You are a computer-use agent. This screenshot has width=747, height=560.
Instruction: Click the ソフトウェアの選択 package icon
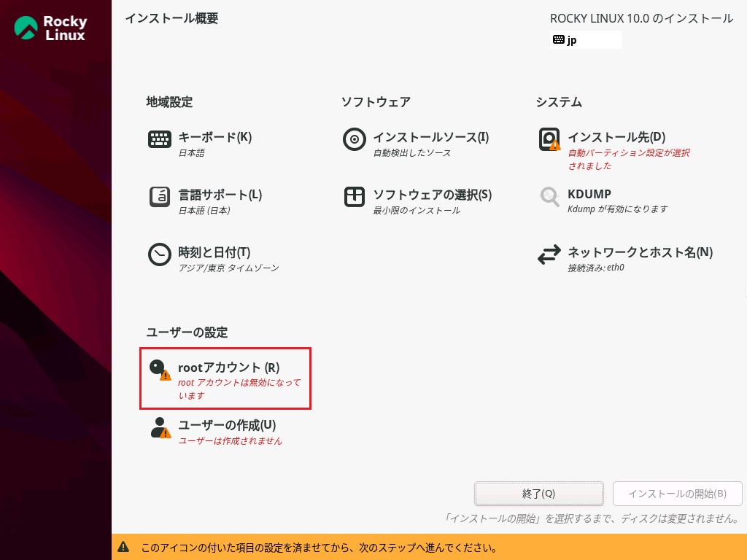point(355,197)
